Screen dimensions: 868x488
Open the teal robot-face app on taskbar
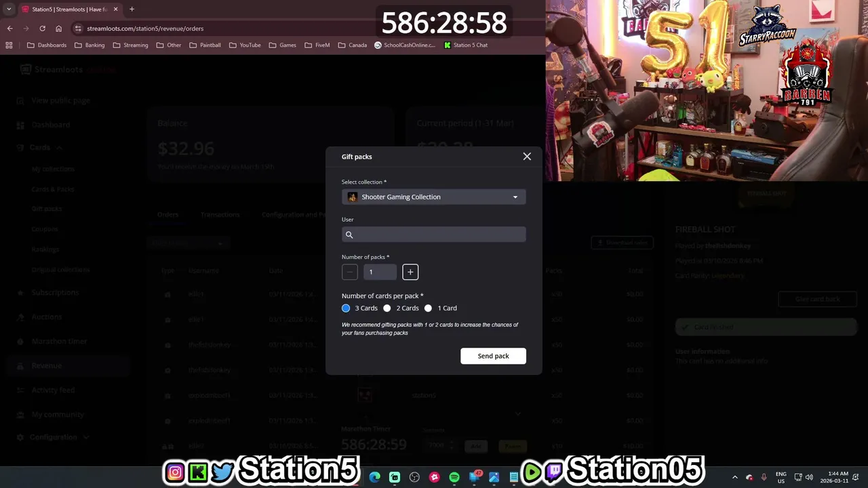point(395,477)
